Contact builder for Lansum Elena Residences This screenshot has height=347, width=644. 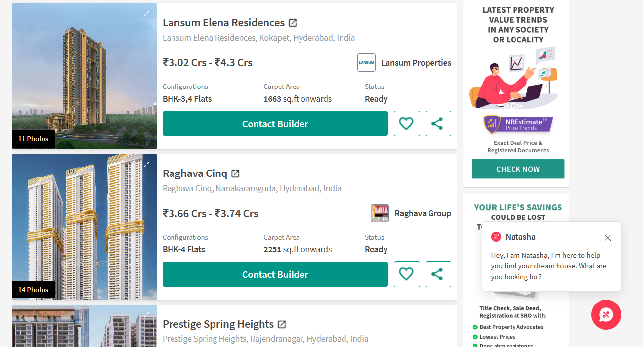275,124
